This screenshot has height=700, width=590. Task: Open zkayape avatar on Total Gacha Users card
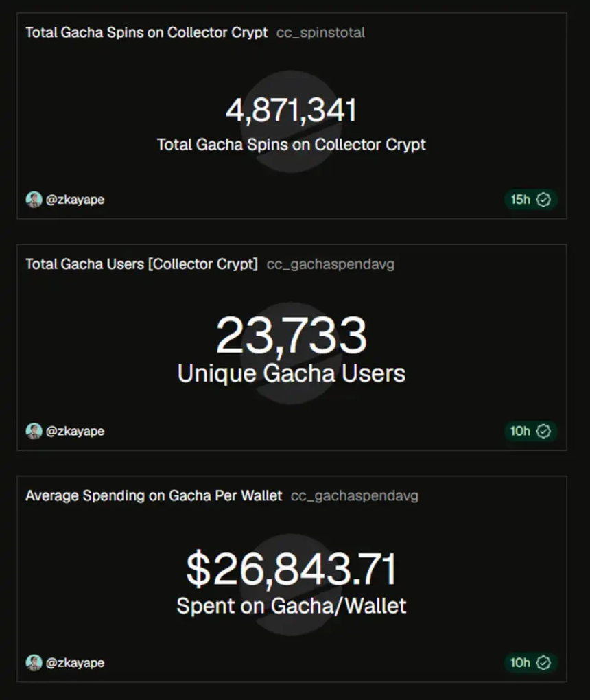34,431
